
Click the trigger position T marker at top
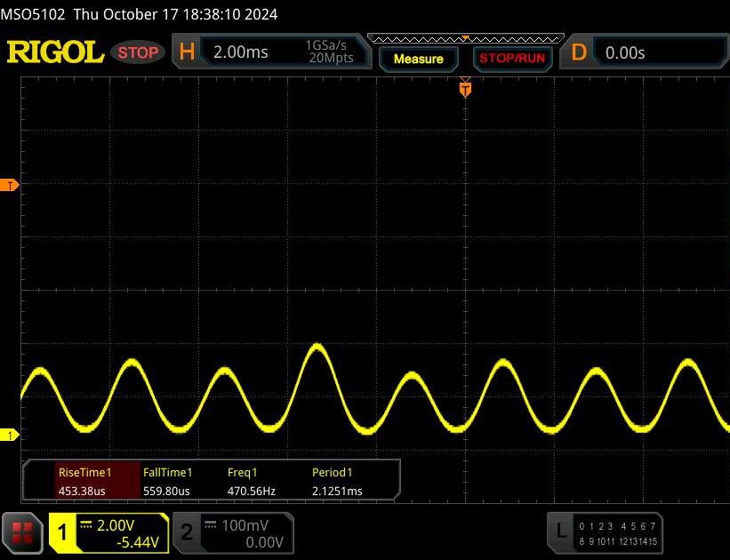[x=464, y=88]
